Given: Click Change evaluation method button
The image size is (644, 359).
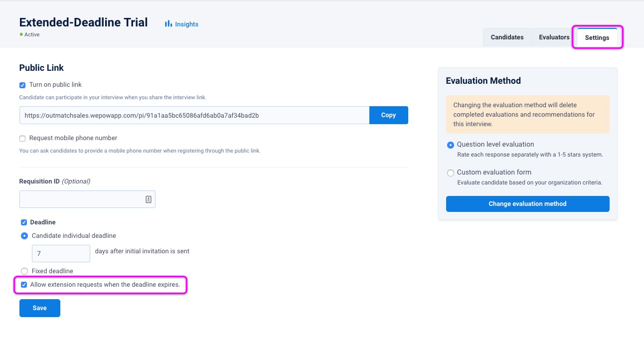Looking at the screenshot, I should point(527,204).
